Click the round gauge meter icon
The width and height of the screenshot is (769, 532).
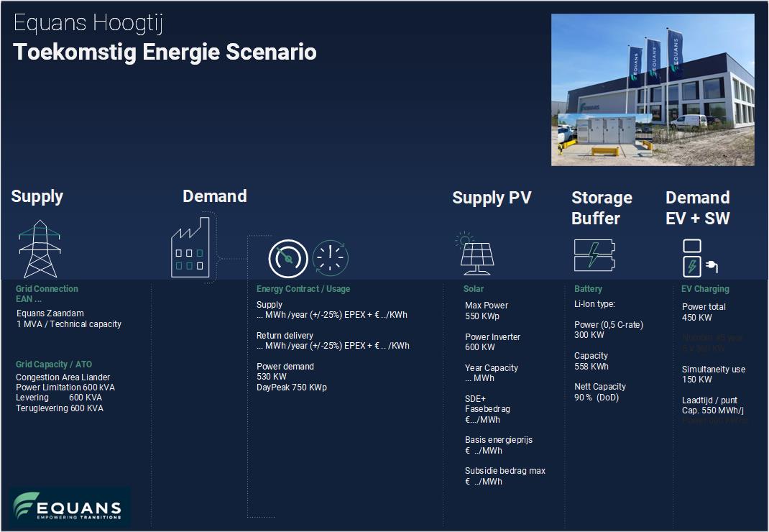[x=288, y=258]
